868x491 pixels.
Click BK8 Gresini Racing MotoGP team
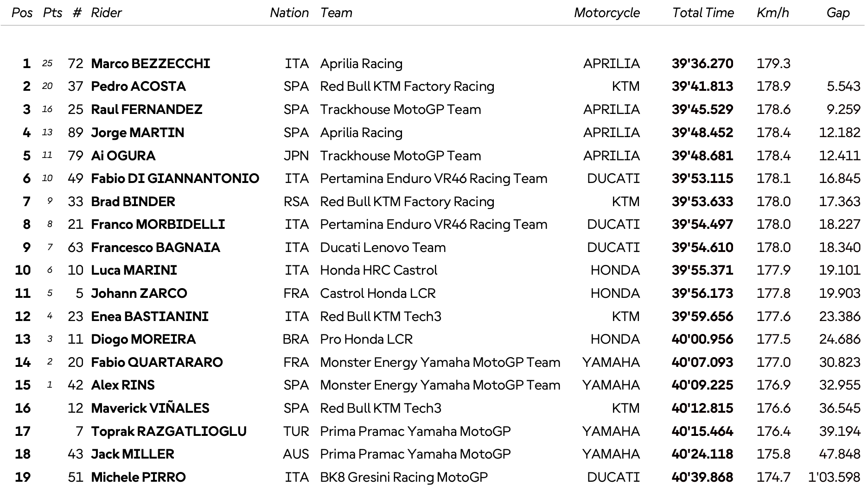[x=403, y=477]
